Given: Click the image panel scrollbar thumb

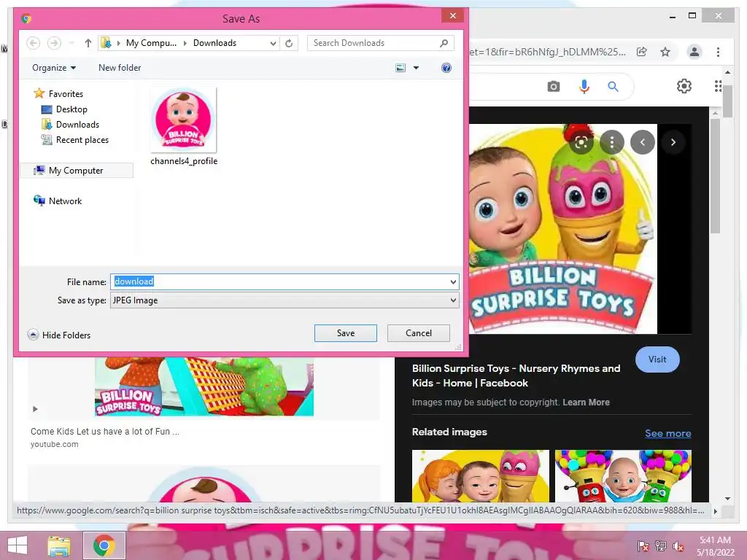Looking at the screenshot, I should coord(715,175).
